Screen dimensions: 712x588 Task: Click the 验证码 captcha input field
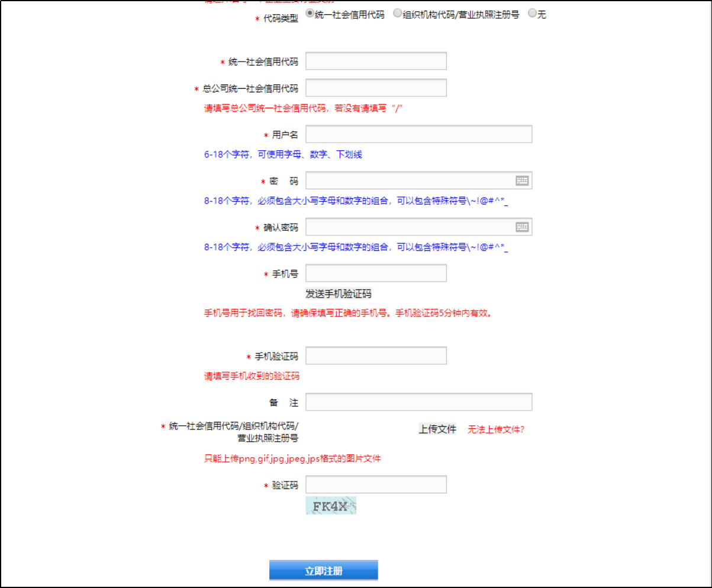click(376, 484)
